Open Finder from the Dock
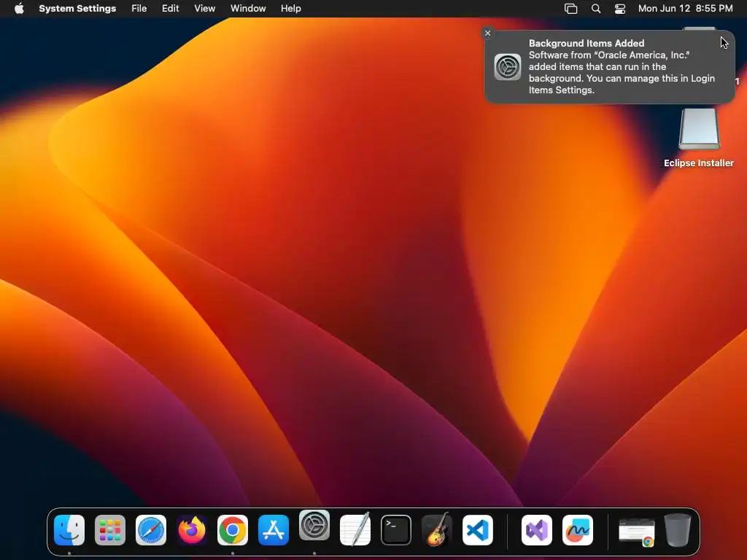747x560 pixels. [69, 530]
